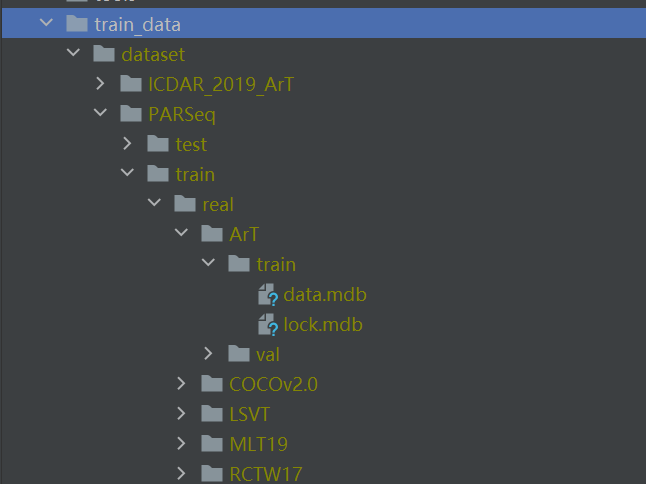
Task: Expand the val folder
Action: (208, 354)
